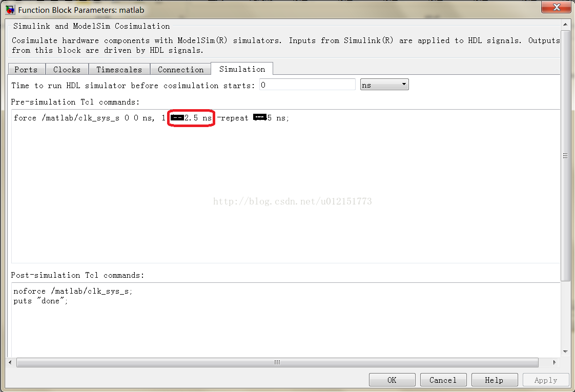Close the Function Block Parameters window
The image size is (575, 392).
point(557,7)
